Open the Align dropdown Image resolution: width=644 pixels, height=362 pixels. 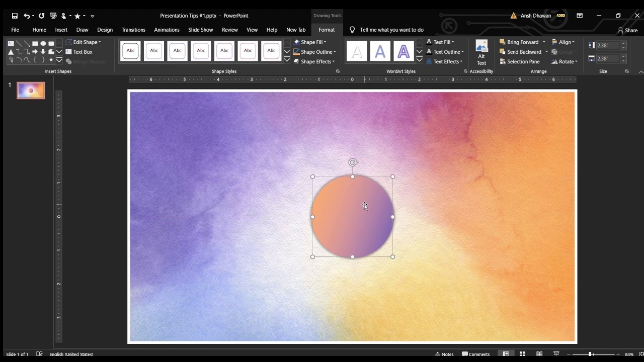[563, 42]
